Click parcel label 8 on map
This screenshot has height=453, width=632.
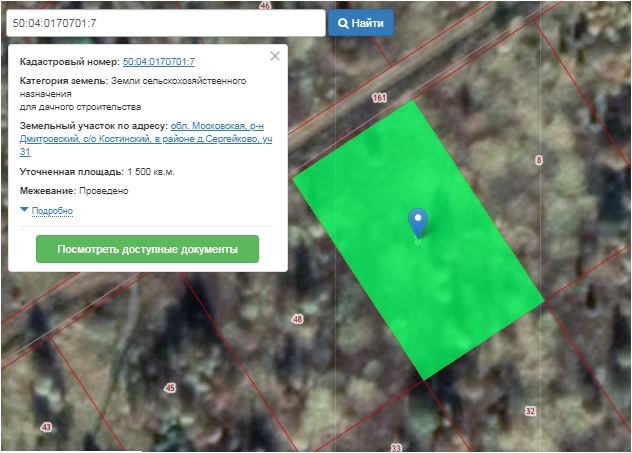tap(538, 160)
